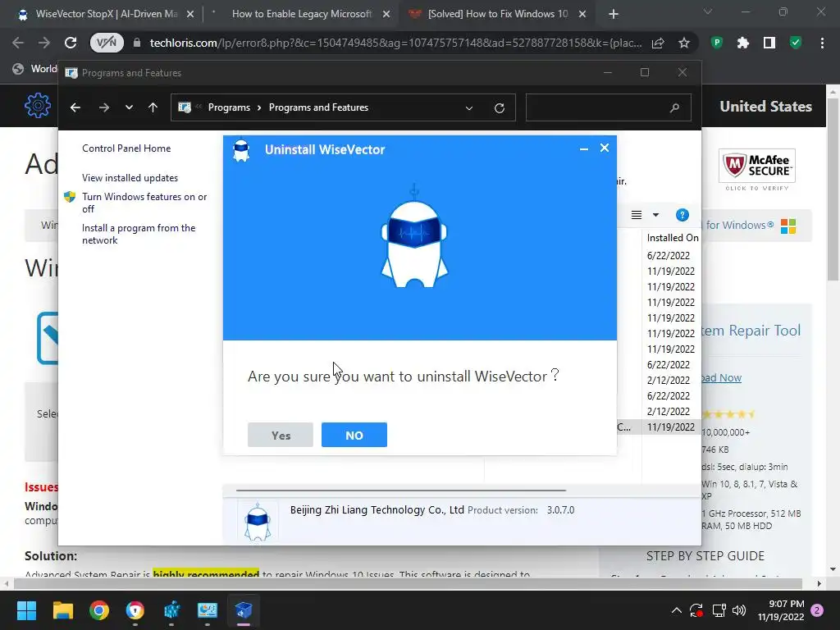This screenshot has width=840, height=630.
Task: Share this page icon in Chrome
Action: point(658,43)
